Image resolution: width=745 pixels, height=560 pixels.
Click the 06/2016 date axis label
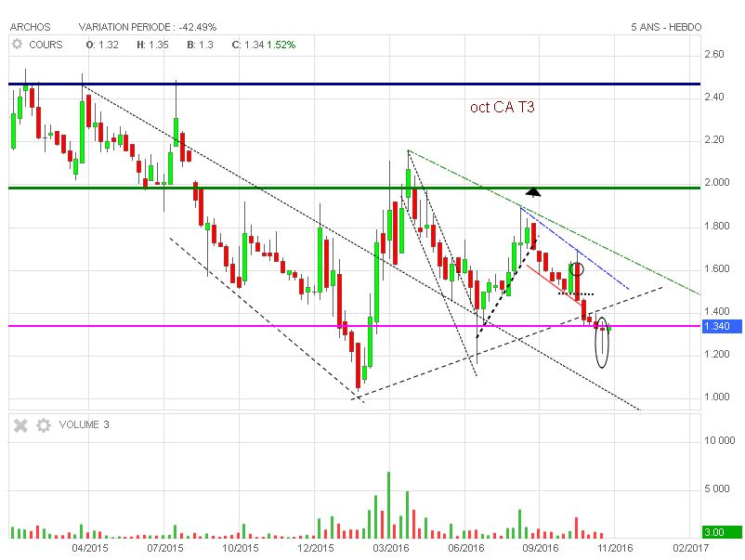(x=465, y=548)
